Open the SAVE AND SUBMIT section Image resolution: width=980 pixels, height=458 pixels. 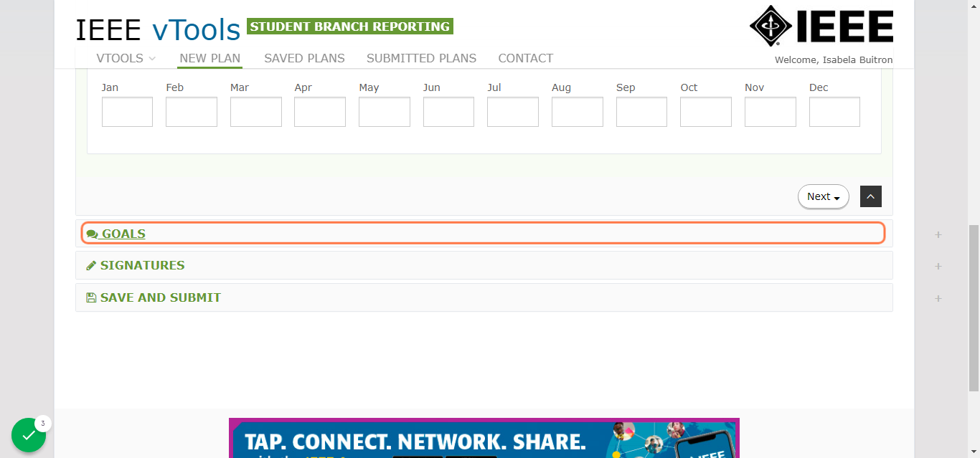(x=484, y=297)
